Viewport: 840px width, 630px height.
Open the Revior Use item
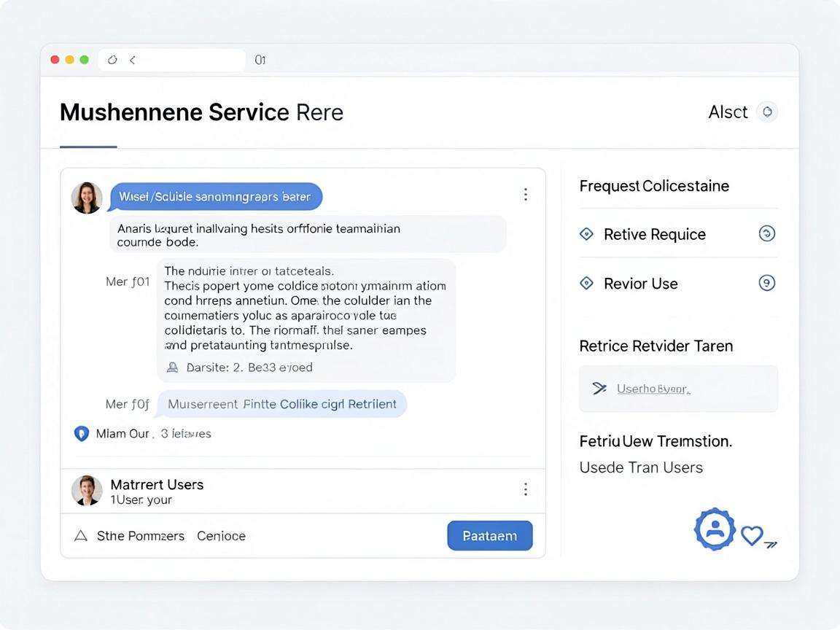(641, 284)
